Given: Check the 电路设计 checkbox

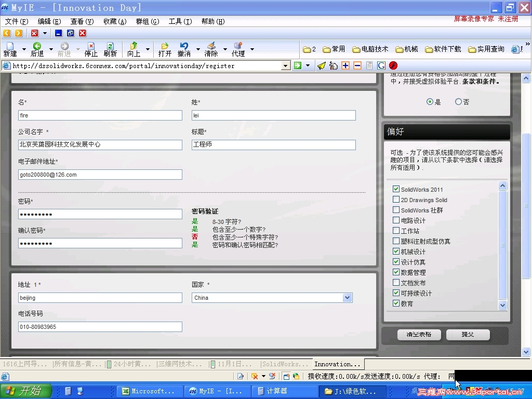Looking at the screenshot, I should [x=395, y=220].
